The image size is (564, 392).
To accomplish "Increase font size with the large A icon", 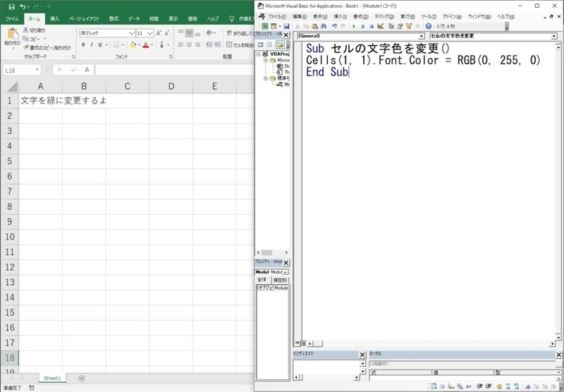I will coord(158,33).
